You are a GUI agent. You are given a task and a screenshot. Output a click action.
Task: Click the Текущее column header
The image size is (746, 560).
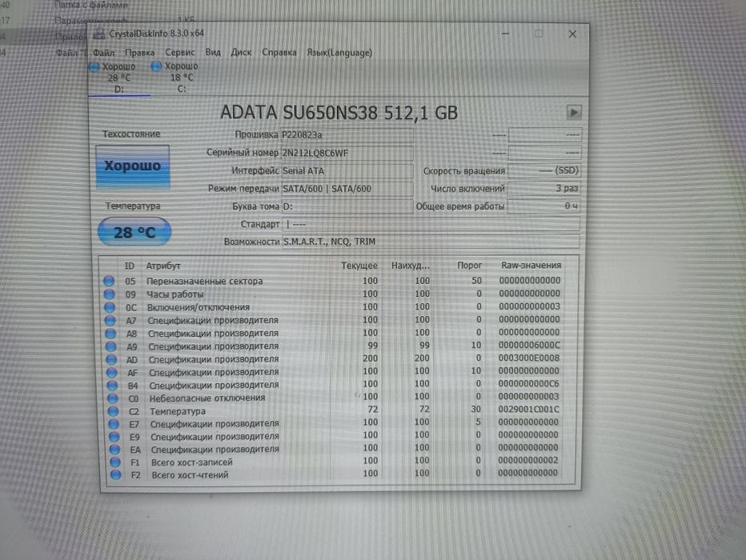click(359, 266)
